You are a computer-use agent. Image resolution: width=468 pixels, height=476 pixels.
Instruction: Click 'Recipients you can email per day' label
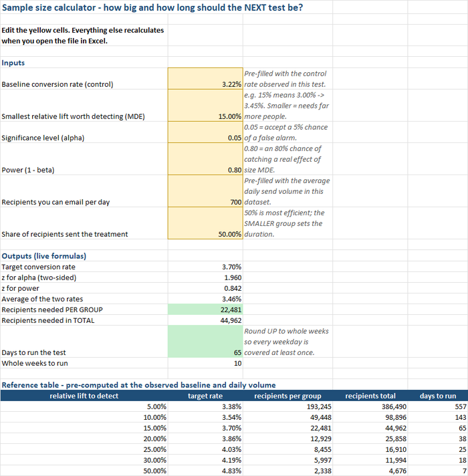click(55, 202)
